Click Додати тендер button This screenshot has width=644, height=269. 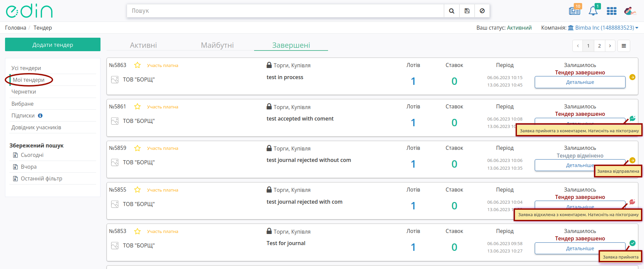click(53, 44)
